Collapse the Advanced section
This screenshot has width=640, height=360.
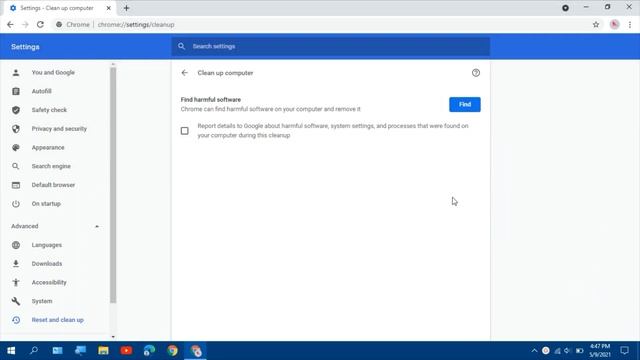[x=97, y=226]
